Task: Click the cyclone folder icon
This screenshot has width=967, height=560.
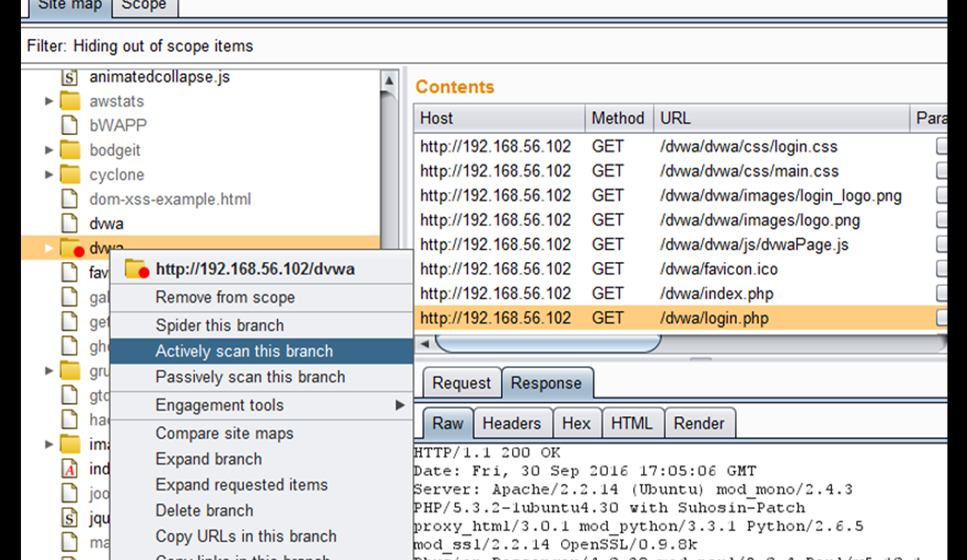Action: 71,174
